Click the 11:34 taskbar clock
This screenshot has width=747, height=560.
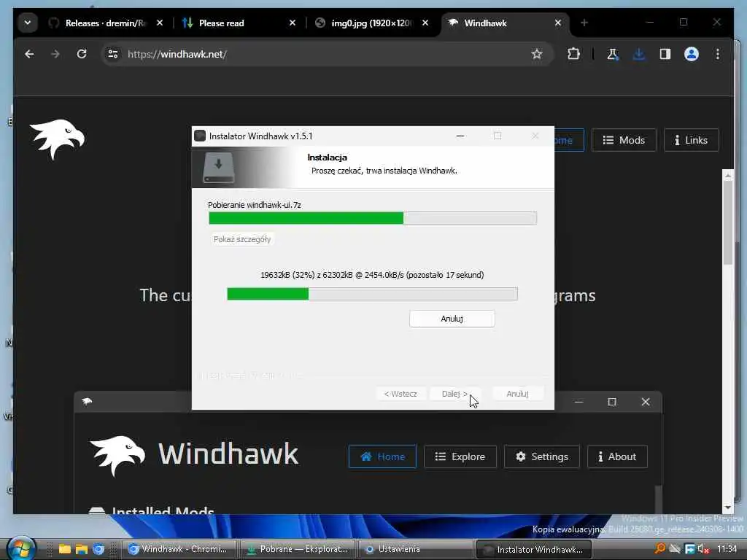(727, 549)
